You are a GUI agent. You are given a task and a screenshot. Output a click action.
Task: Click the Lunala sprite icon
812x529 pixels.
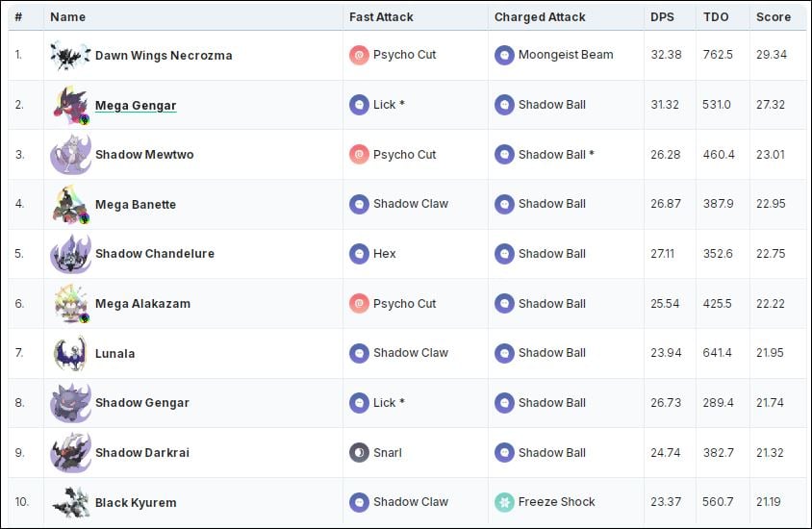point(70,353)
